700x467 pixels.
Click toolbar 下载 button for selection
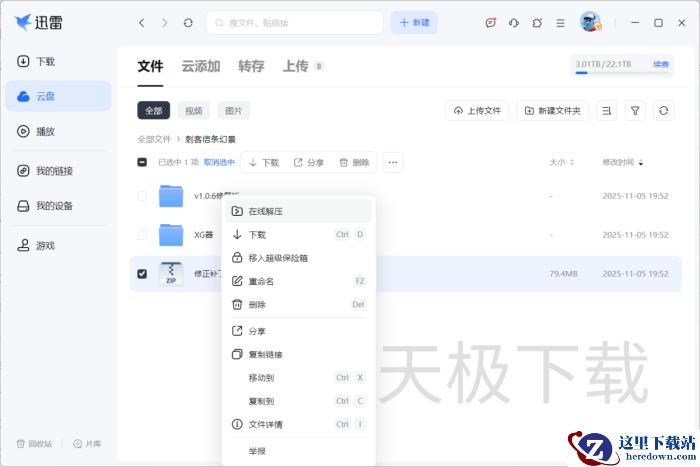[x=263, y=163]
